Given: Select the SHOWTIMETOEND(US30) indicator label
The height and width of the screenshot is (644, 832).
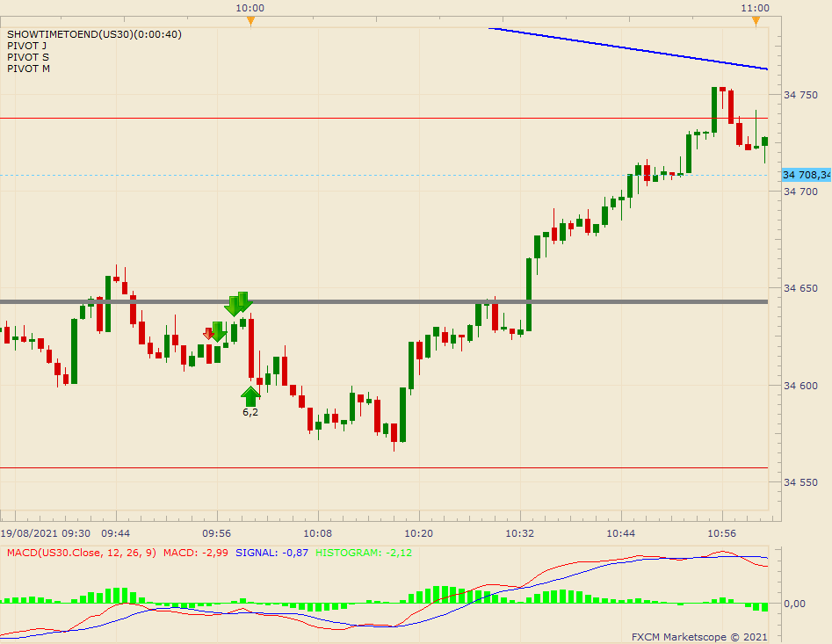Looking at the screenshot, I should tap(95, 34).
